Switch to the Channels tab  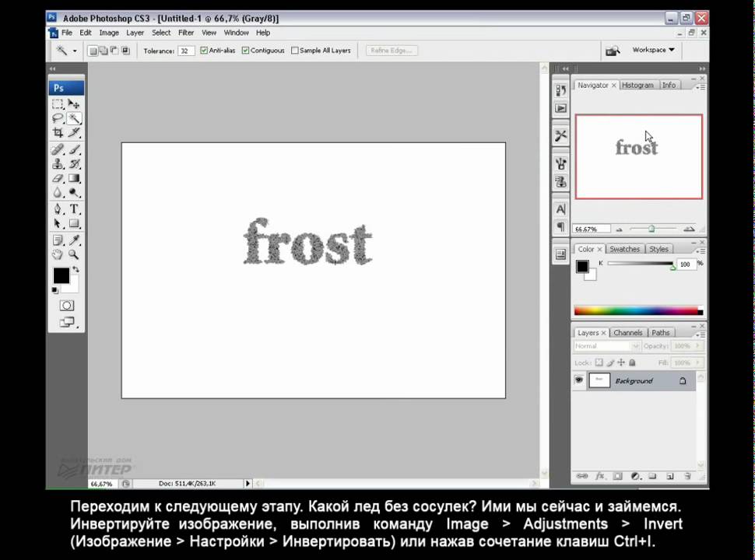[628, 333]
